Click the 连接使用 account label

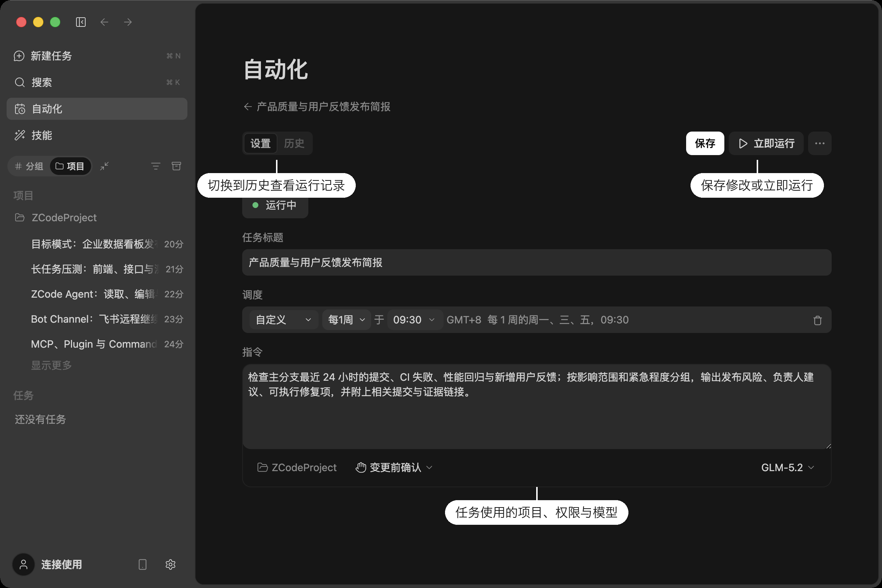coord(61,564)
